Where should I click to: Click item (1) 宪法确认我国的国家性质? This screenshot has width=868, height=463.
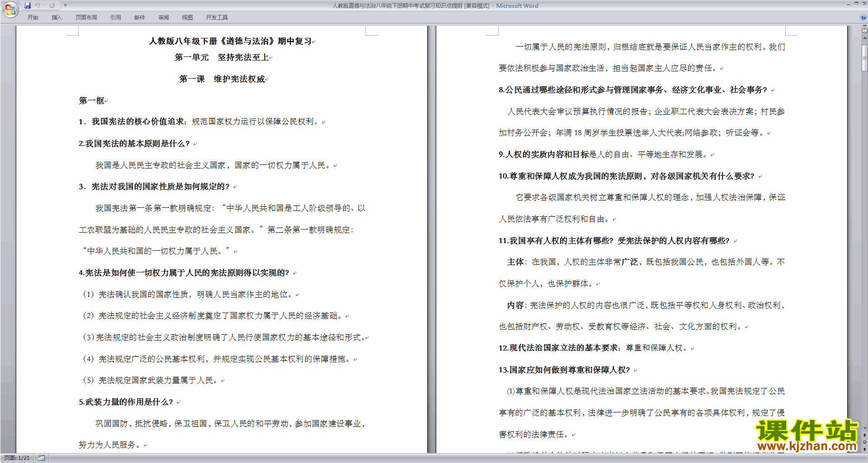(x=188, y=295)
